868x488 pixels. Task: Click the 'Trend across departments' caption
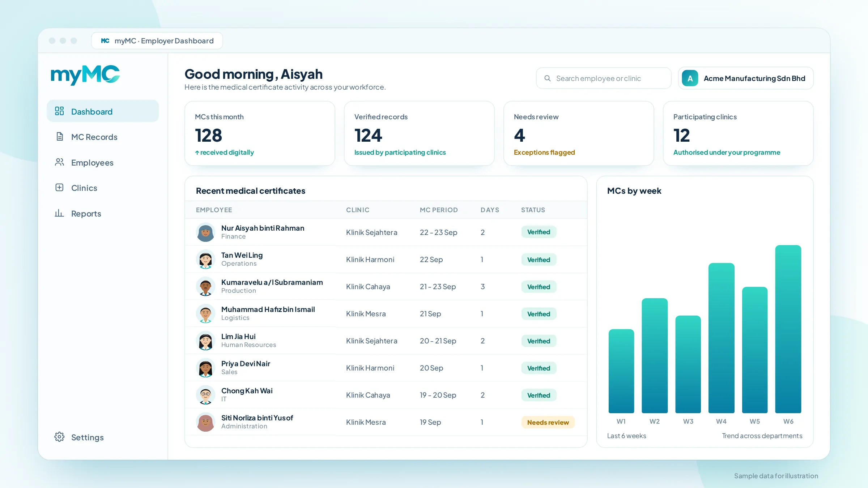(762, 436)
